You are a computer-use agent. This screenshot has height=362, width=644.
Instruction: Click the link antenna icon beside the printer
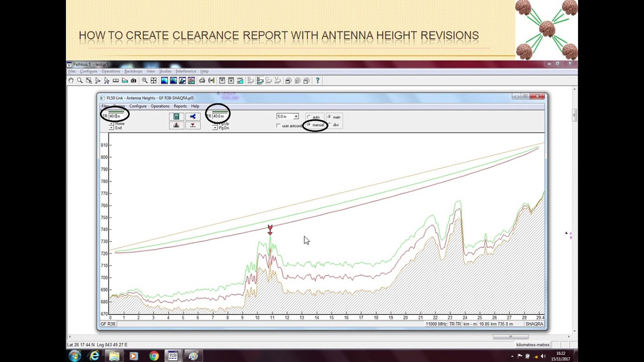click(x=211, y=80)
